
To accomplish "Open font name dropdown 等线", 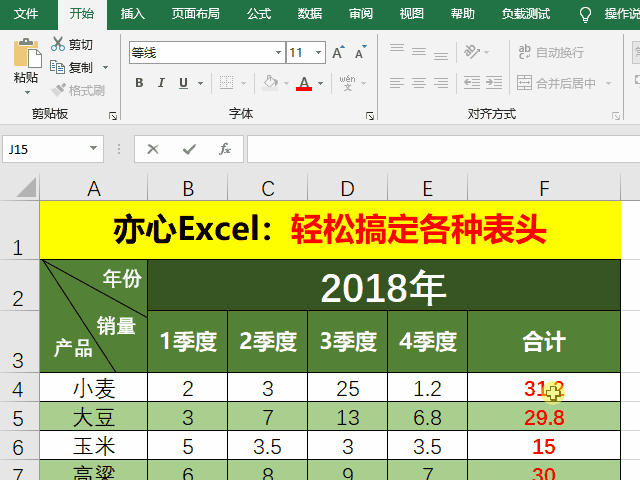I will pyautogui.click(x=278, y=52).
